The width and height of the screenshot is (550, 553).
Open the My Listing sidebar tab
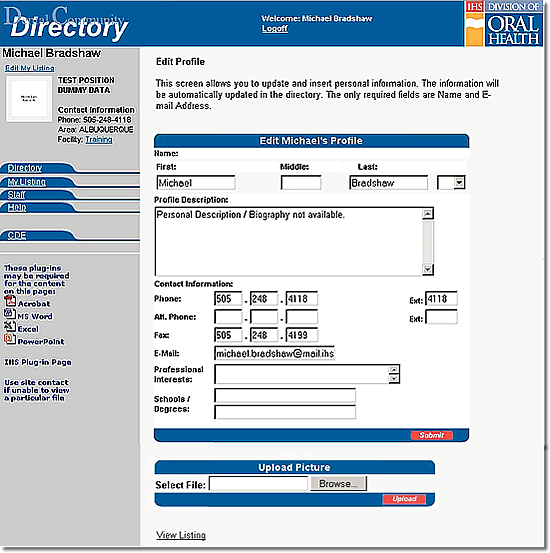(27, 182)
